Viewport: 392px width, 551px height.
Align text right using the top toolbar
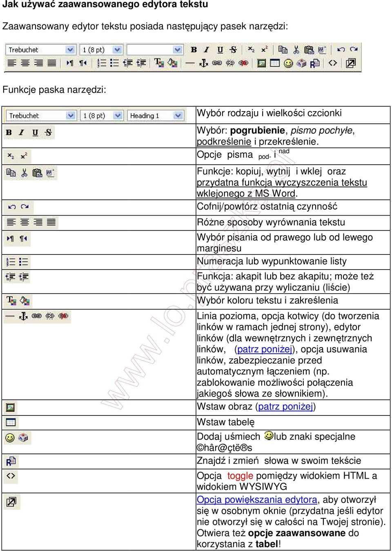(38, 63)
